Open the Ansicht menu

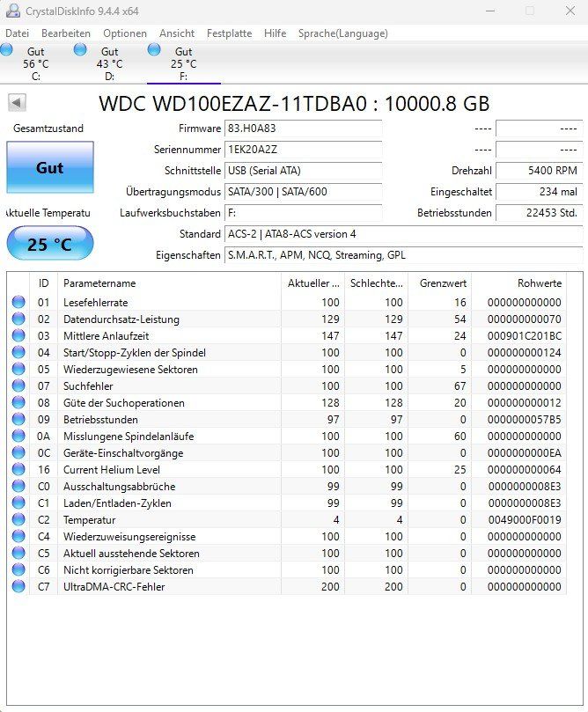[x=177, y=33]
